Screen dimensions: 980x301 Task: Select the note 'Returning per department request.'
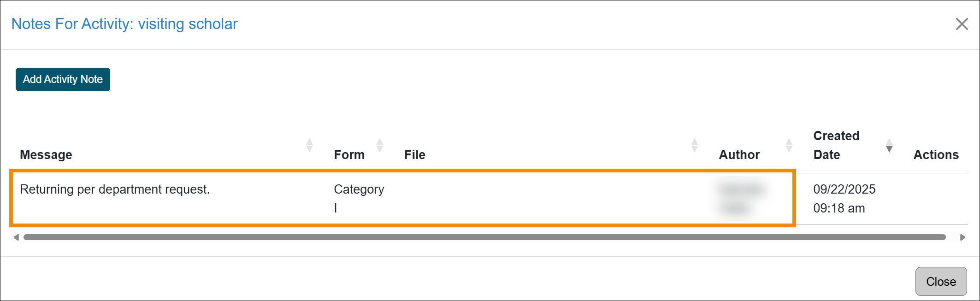pyautogui.click(x=115, y=189)
